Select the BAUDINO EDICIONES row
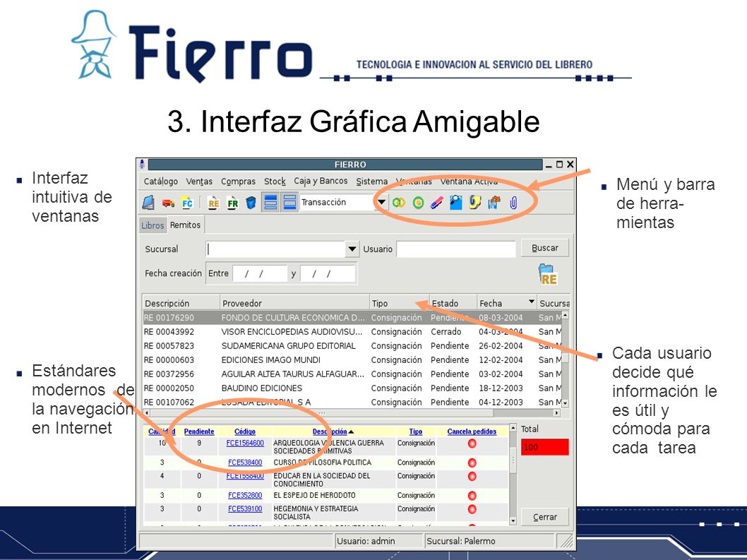The image size is (747, 560). (x=352, y=388)
